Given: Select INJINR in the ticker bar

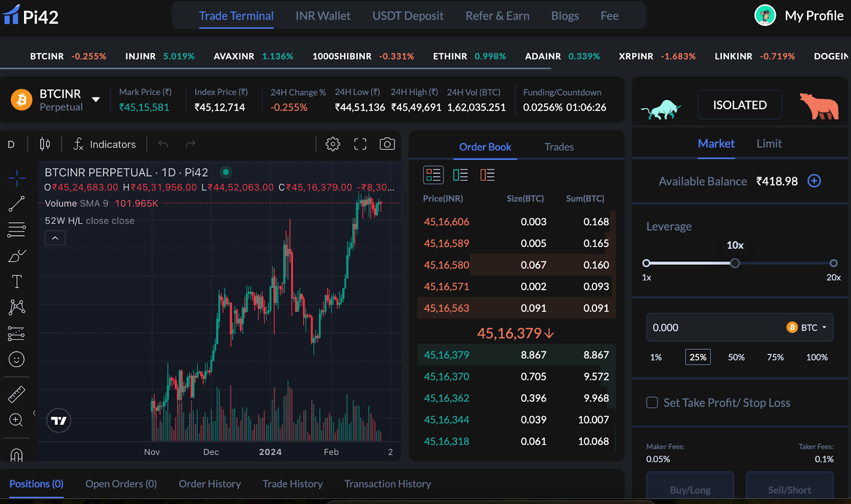Looking at the screenshot, I should (x=160, y=56).
